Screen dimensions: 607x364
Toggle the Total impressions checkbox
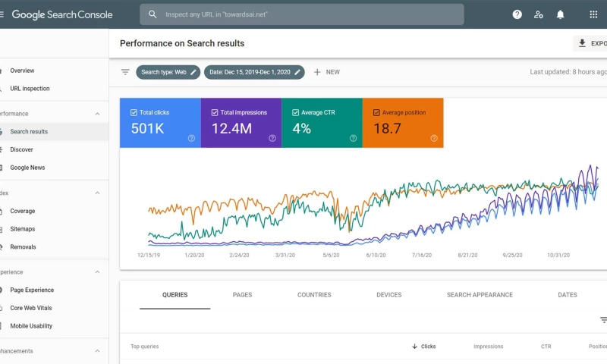click(215, 113)
